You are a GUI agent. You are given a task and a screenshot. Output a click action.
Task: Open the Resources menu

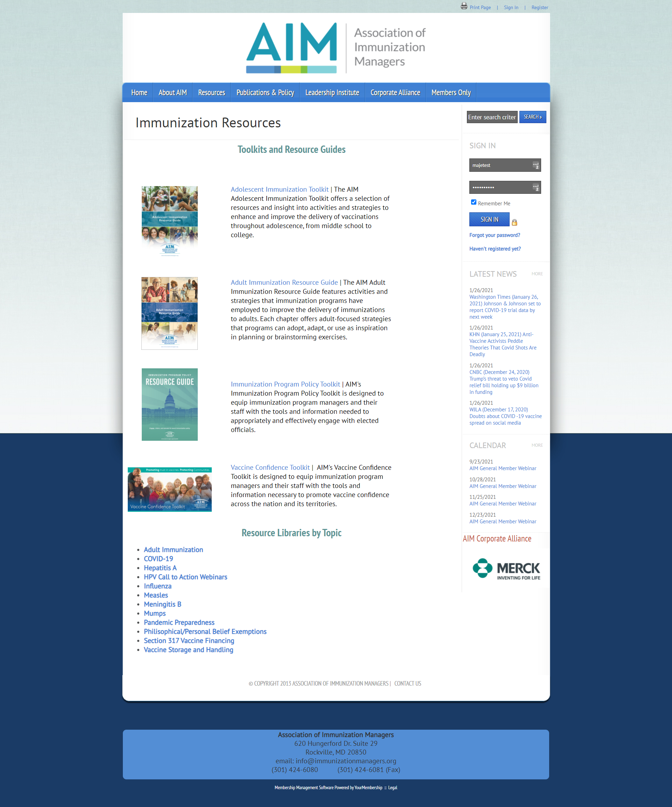click(x=211, y=93)
